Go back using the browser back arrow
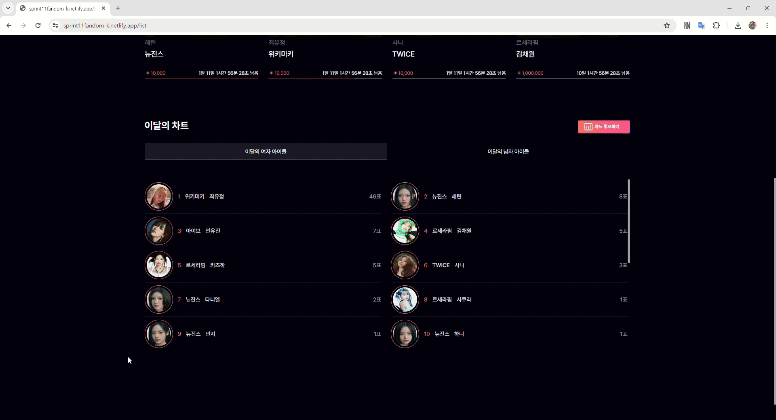Image resolution: width=776 pixels, height=420 pixels. tap(9, 25)
